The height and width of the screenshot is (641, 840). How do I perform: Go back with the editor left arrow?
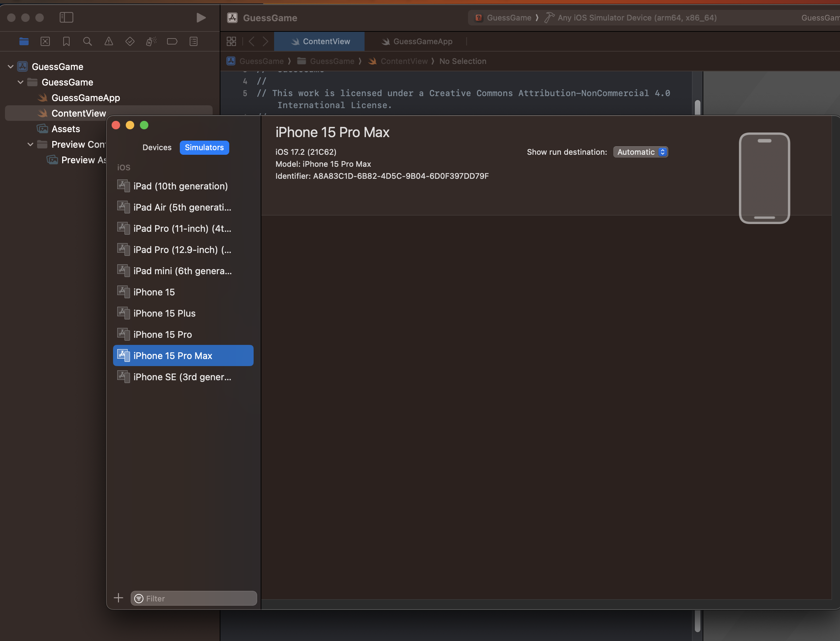click(252, 41)
